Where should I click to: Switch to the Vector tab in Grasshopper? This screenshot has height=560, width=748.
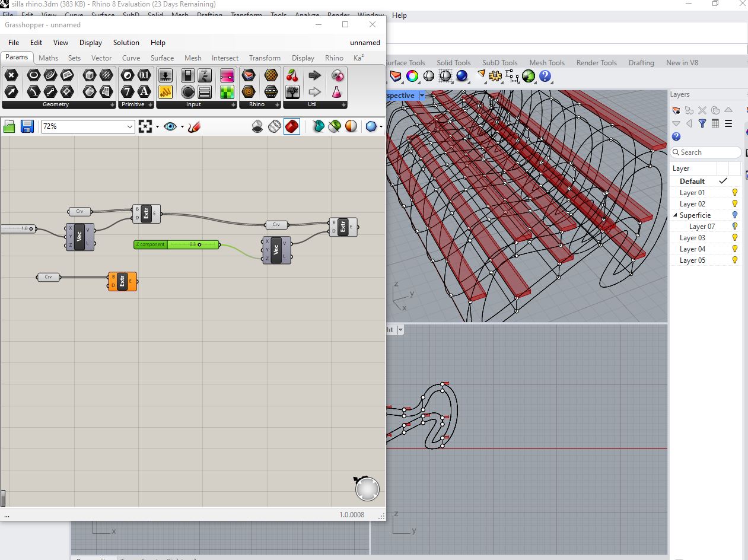101,58
